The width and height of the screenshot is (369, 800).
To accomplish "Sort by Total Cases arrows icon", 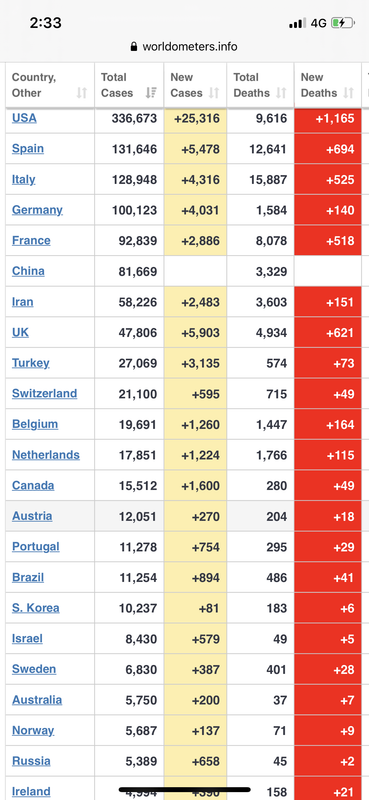I will pos(151,93).
